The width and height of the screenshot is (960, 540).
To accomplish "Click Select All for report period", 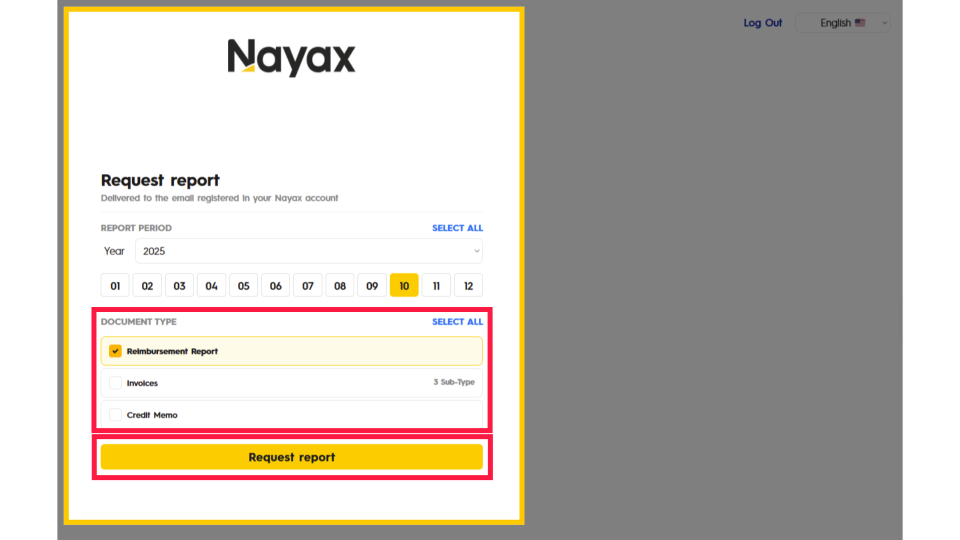I will pos(457,228).
